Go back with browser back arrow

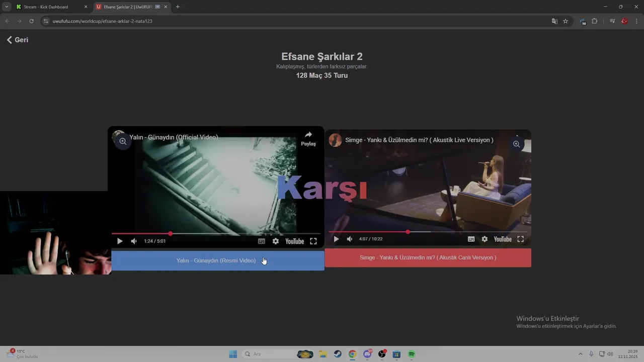7,21
